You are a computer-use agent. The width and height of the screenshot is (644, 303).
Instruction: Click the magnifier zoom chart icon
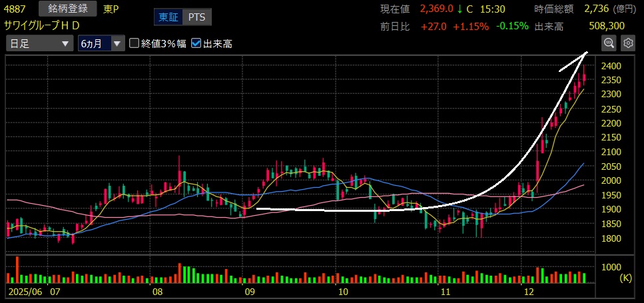pos(609,43)
